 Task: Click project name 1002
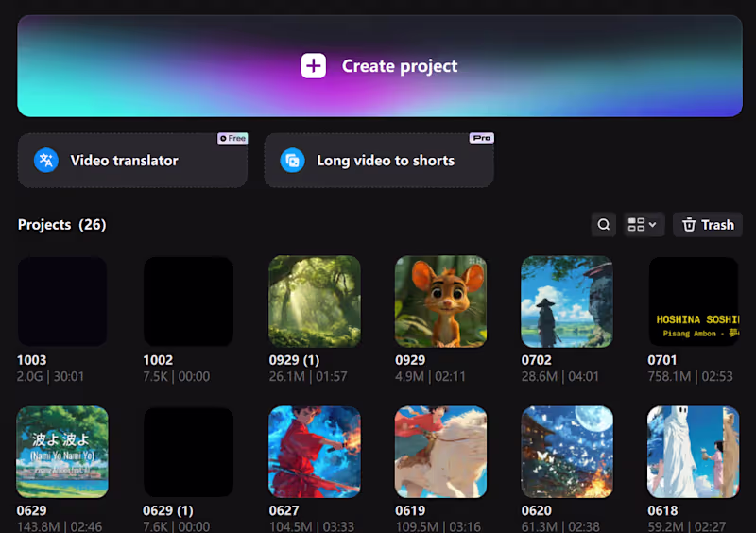click(158, 360)
